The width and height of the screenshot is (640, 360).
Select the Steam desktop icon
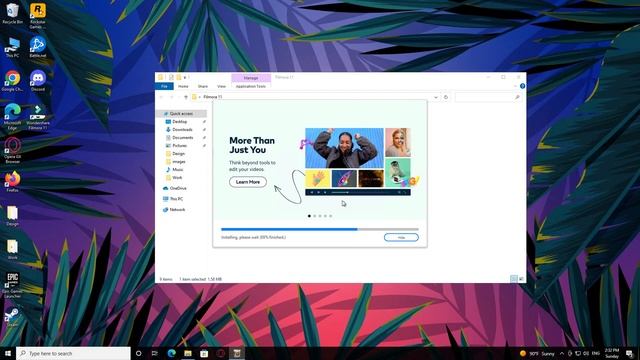click(x=12, y=317)
